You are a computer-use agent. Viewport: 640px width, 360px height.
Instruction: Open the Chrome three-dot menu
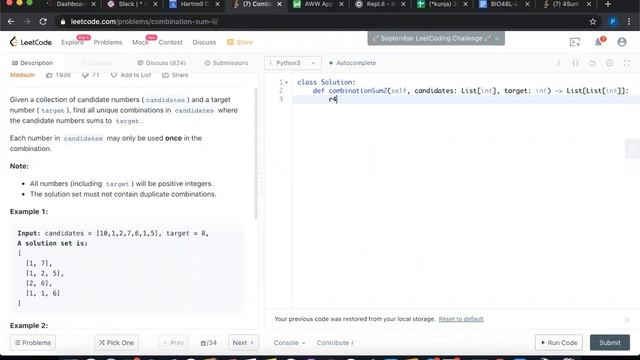coord(629,22)
